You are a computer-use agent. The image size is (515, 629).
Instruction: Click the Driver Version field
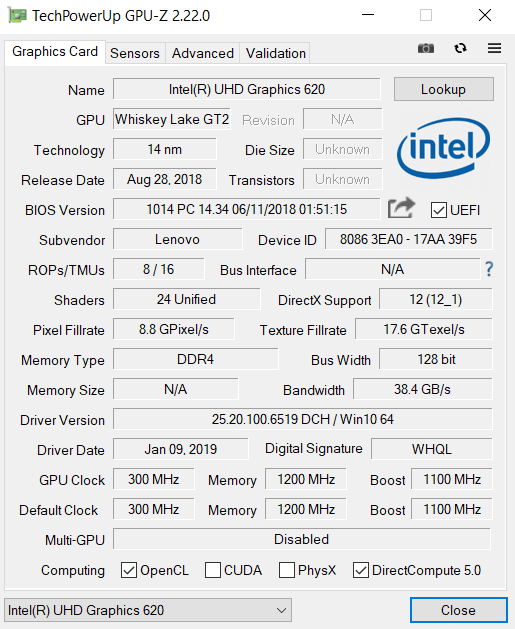point(302,420)
